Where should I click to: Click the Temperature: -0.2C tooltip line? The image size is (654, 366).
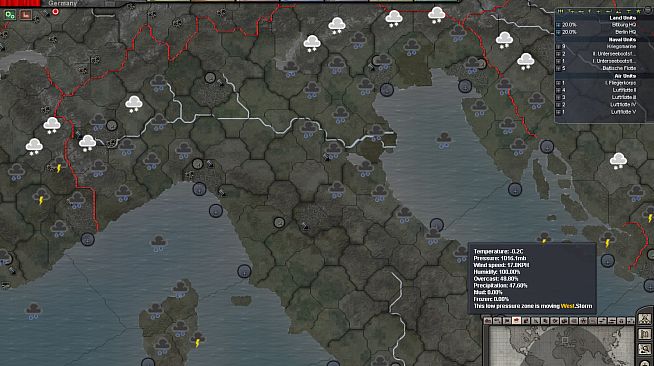coord(498,251)
